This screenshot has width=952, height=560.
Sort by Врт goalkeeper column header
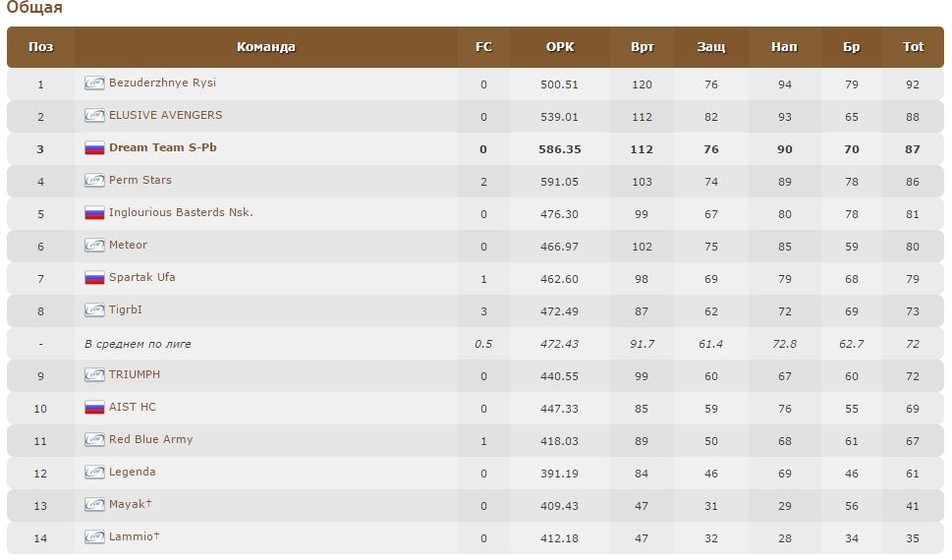point(643,47)
